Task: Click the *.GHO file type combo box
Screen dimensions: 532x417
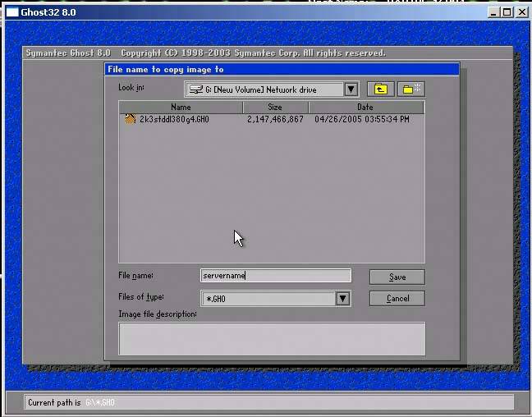Action: [x=268, y=299]
